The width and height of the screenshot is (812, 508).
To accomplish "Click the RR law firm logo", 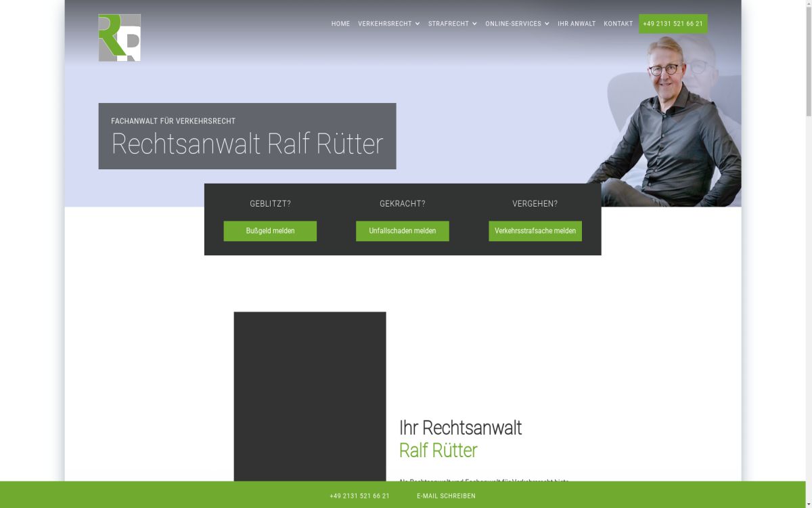I will click(119, 38).
